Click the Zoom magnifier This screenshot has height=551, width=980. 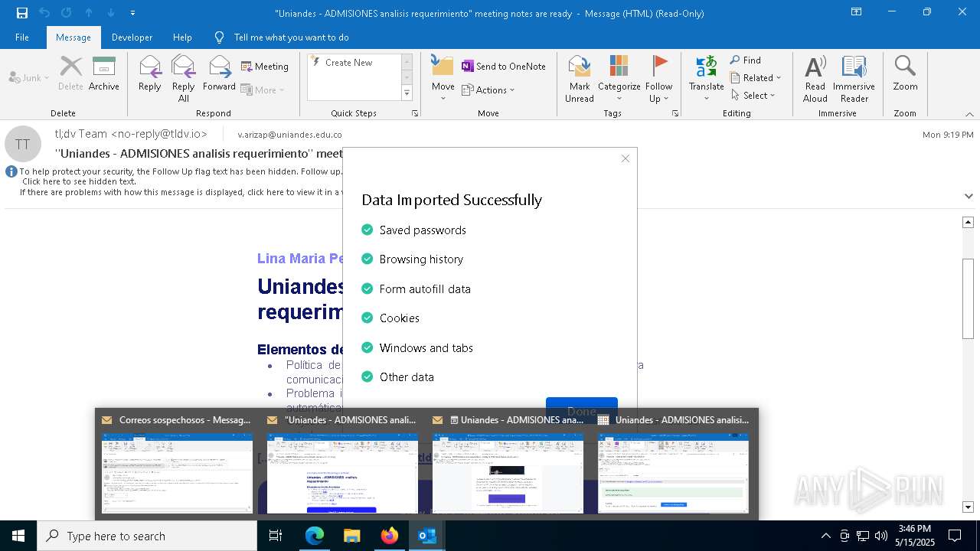[x=905, y=73]
